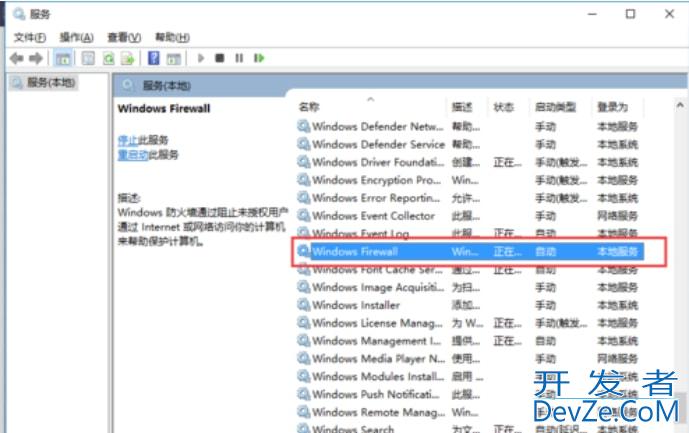Click the gear icon beside Windows Event Collector
This screenshot has width=689, height=433.
[303, 215]
